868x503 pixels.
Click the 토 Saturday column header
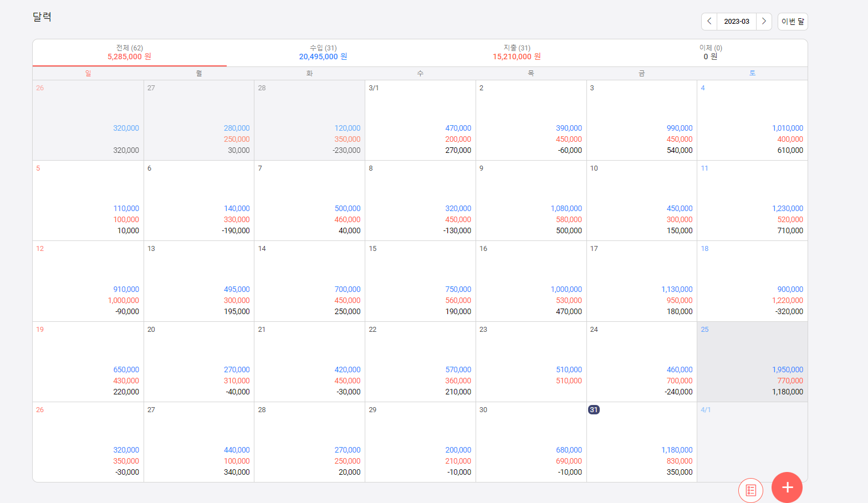(x=752, y=73)
